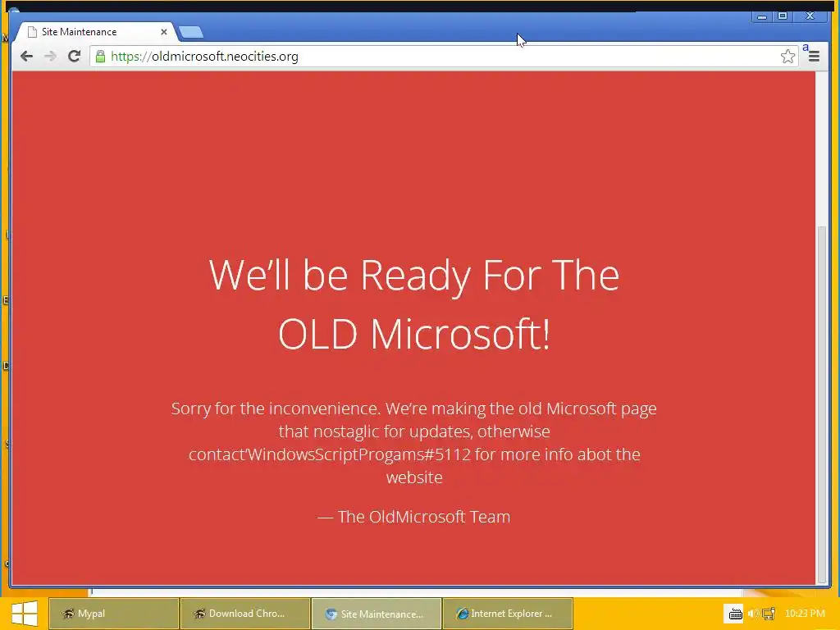
Task: Open a new tab in Chrome
Action: point(191,32)
